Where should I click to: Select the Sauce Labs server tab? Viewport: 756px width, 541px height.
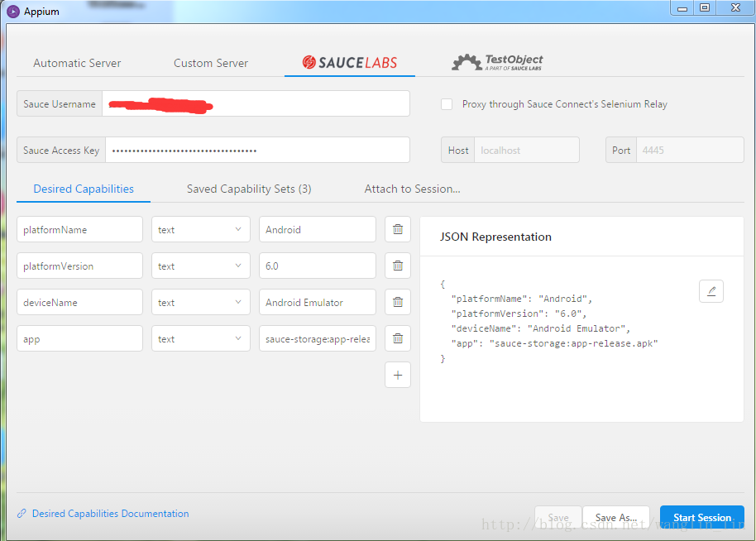350,62
